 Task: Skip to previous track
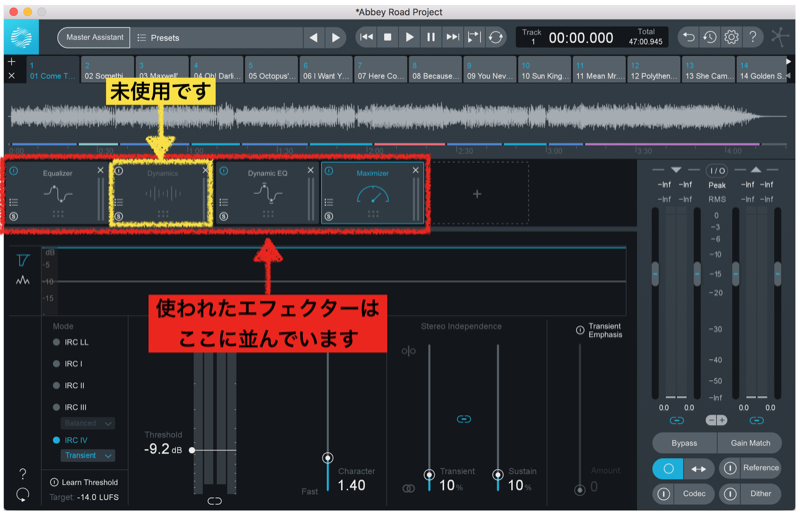(x=366, y=37)
